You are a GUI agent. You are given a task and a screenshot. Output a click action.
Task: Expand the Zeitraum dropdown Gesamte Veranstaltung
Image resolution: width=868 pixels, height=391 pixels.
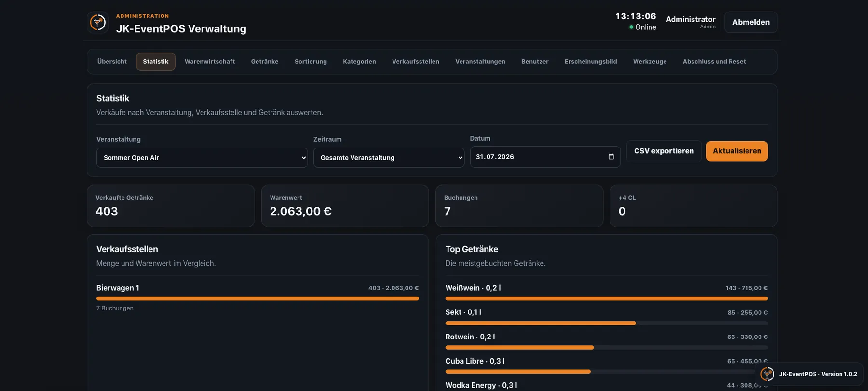pos(389,158)
